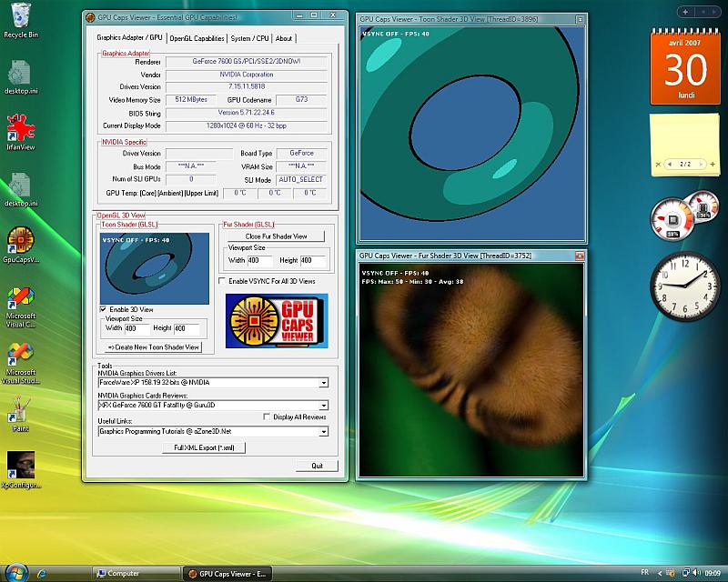Screen dimensions: 728x582
Task: Click the Full XML Export button
Action: coord(204,448)
